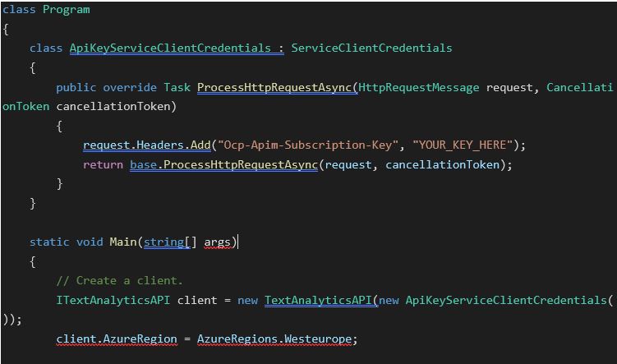Click the "Ocp-Apim-Subscription-Key" string literal

[x=308, y=145]
